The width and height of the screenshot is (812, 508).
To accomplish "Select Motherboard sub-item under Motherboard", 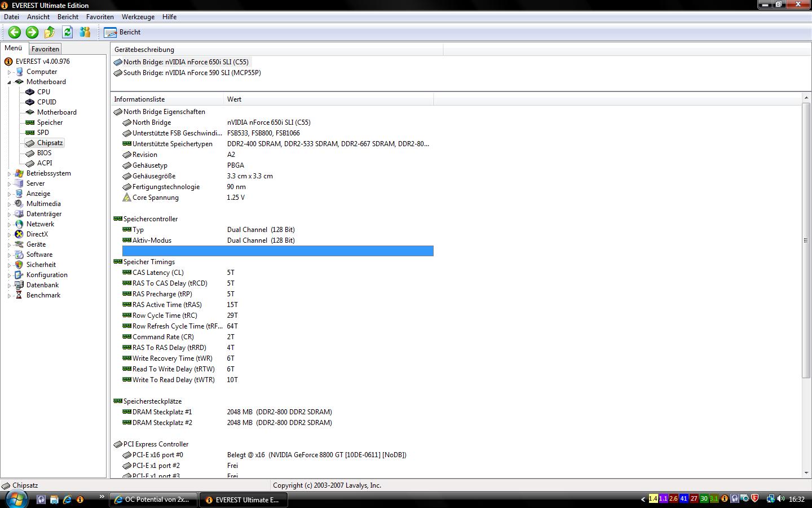I will [x=57, y=112].
